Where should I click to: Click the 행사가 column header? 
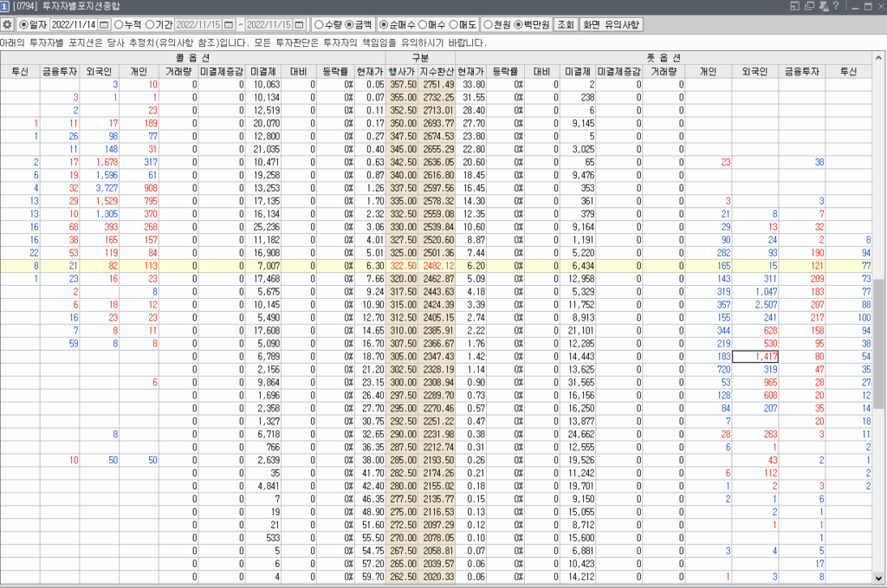coord(402,71)
